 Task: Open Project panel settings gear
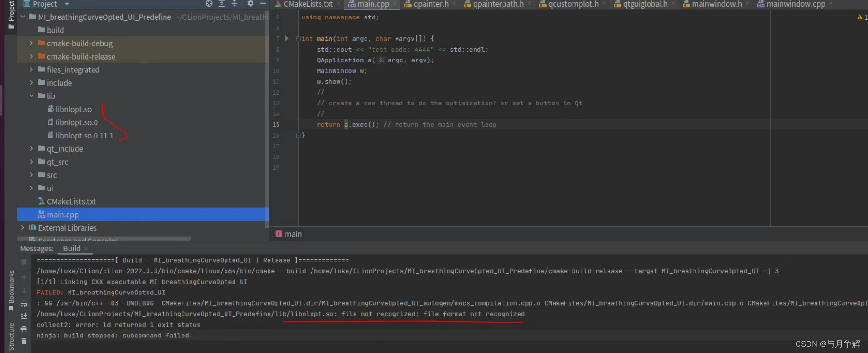click(x=250, y=4)
